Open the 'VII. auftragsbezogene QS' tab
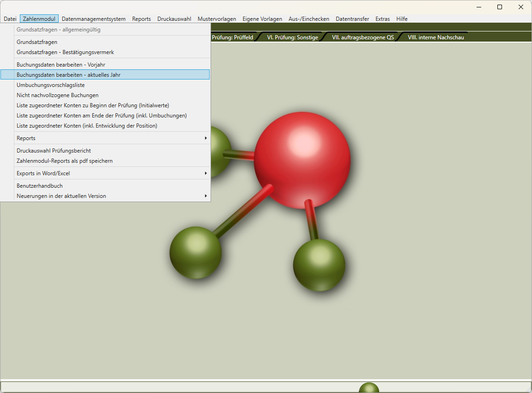532x393 pixels. (x=363, y=37)
